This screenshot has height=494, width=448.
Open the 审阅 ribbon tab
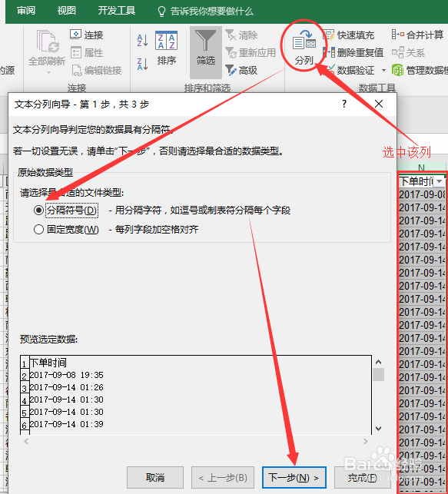coord(26,11)
